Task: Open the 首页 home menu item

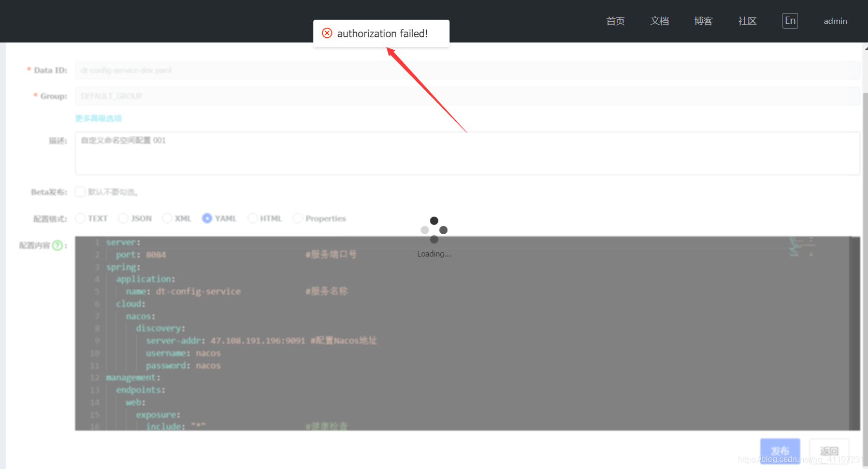Action: click(x=615, y=21)
